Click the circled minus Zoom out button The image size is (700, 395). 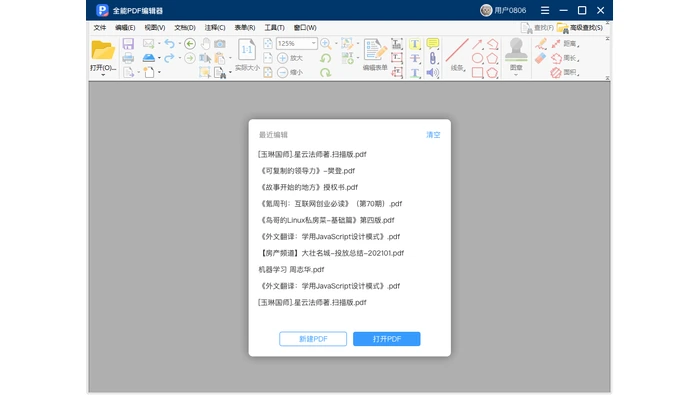282,72
